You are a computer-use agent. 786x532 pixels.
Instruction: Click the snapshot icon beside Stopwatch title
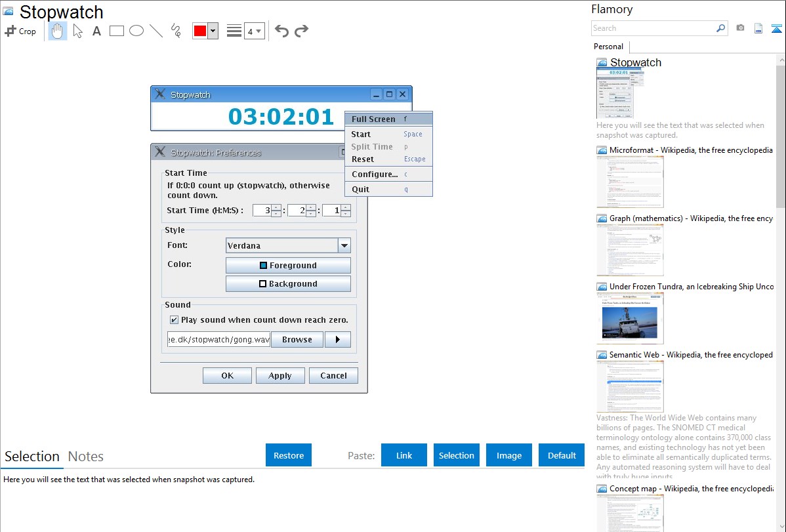pos(8,12)
